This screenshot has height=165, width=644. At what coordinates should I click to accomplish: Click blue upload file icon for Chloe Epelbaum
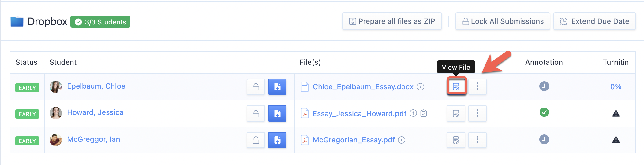(x=277, y=87)
